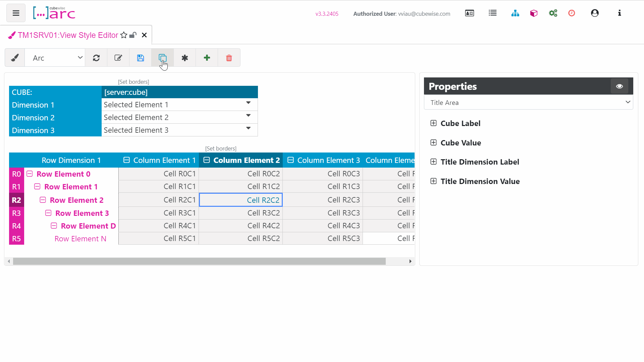This screenshot has height=362, width=644.
Task: Click the green plus add icon
Action: [207, 58]
